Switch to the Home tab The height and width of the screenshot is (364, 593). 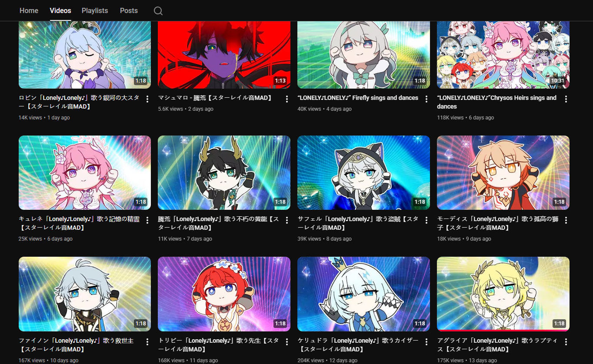click(29, 10)
